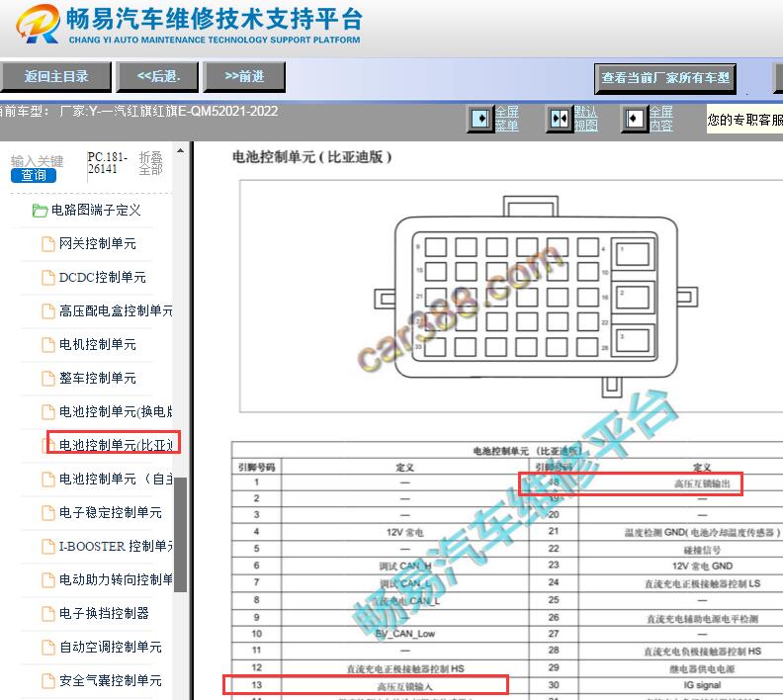783x700 pixels.
Task: Go back to the main directory with 返回主目录
Action: tap(56, 77)
